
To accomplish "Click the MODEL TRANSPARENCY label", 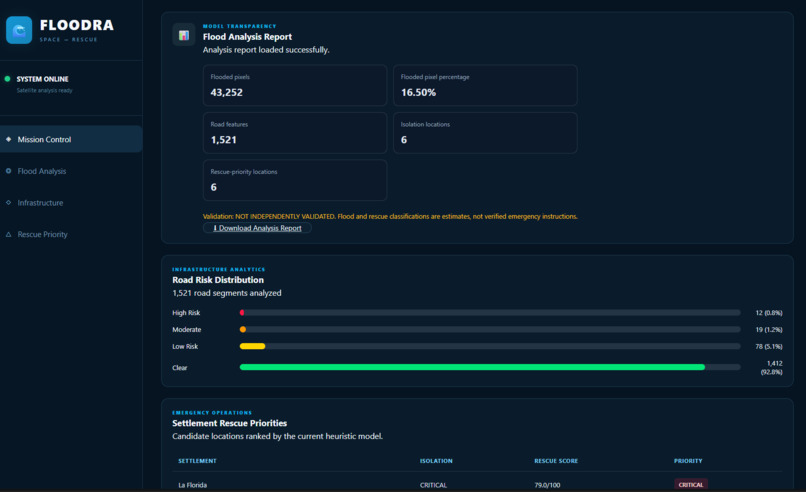I will coord(240,26).
